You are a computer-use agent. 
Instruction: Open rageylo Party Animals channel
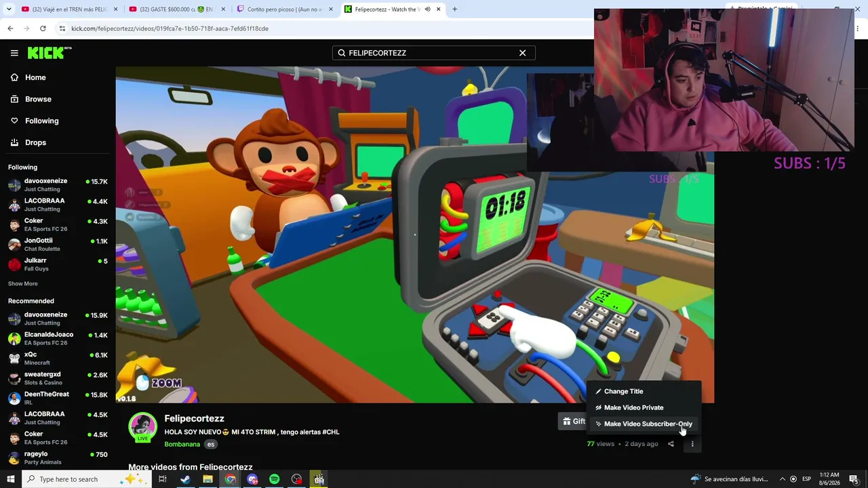(x=58, y=457)
